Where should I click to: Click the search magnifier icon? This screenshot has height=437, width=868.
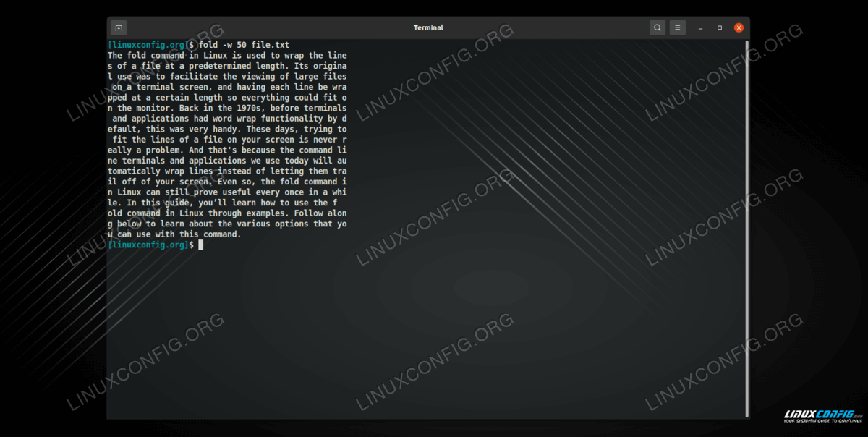[657, 27]
